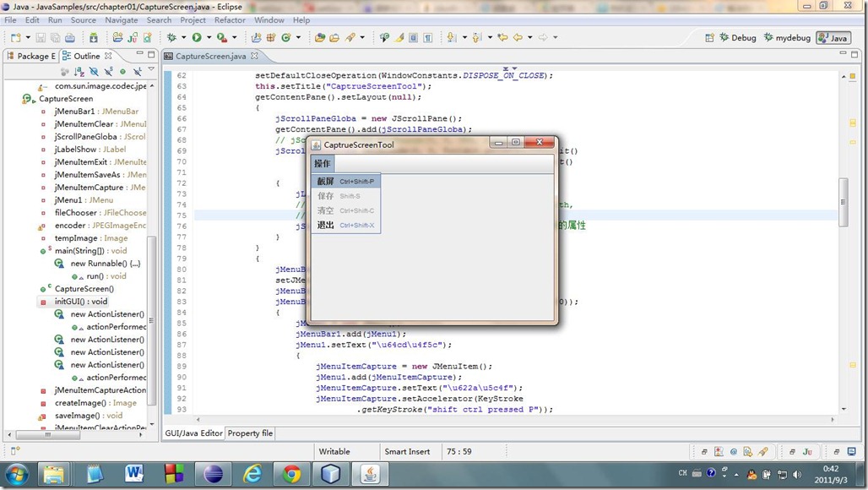Open the Chrome icon in the taskbar
The height and width of the screenshot is (490, 868).
(x=292, y=474)
